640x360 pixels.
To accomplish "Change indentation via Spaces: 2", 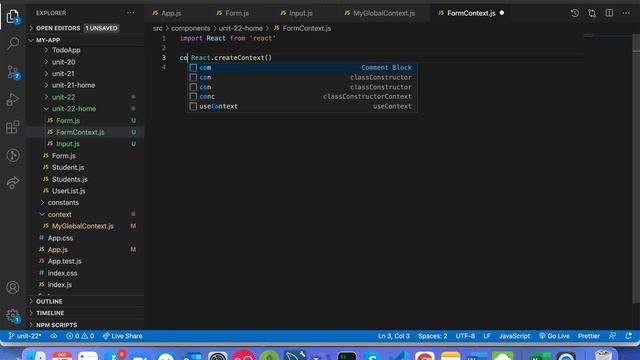I will pyautogui.click(x=432, y=336).
